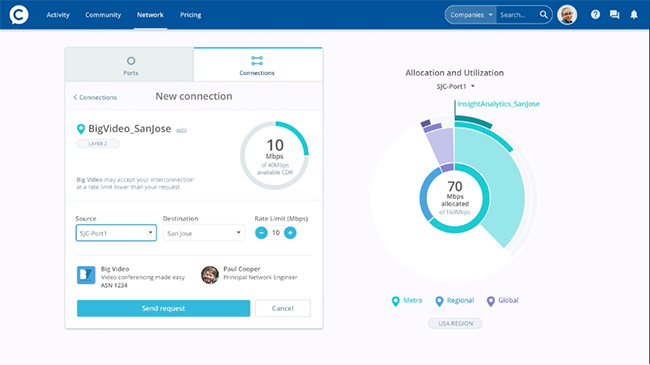Click the search magnifier icon
This screenshot has height=365, width=650.
(543, 15)
